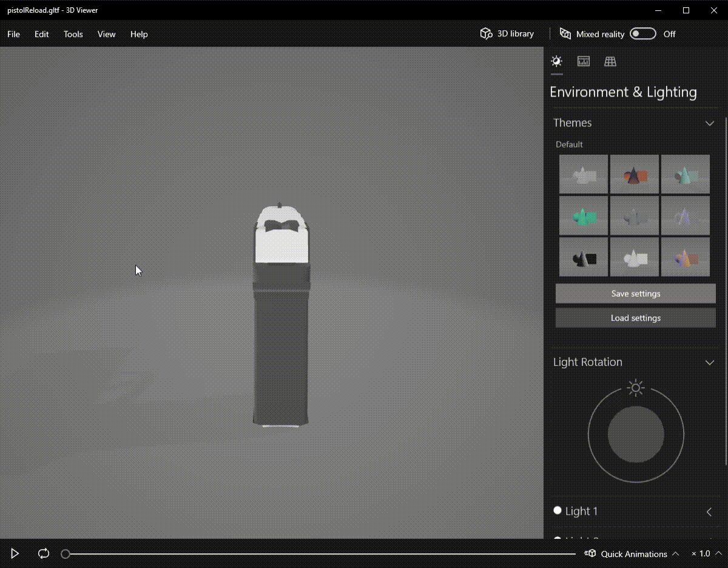
Task: Open the Stats & Shading panel
Action: pos(583,61)
